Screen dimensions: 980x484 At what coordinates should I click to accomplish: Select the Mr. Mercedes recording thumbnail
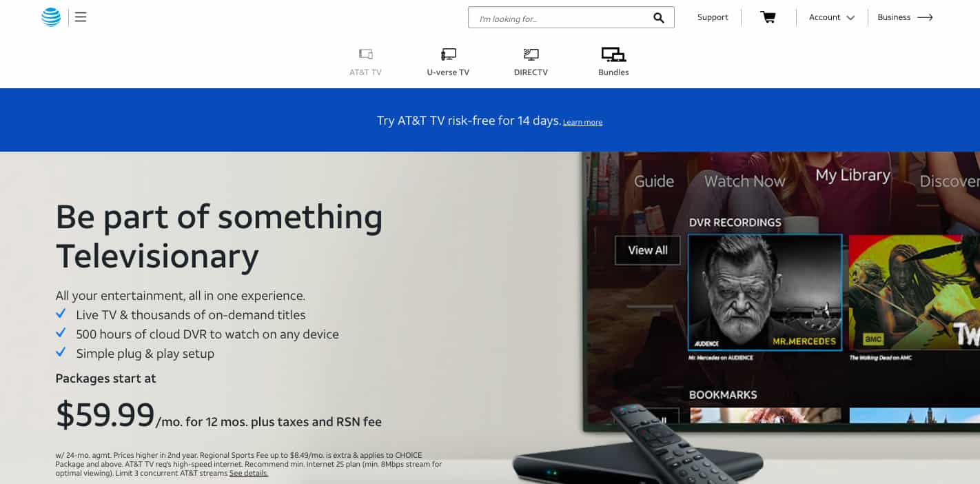765,292
